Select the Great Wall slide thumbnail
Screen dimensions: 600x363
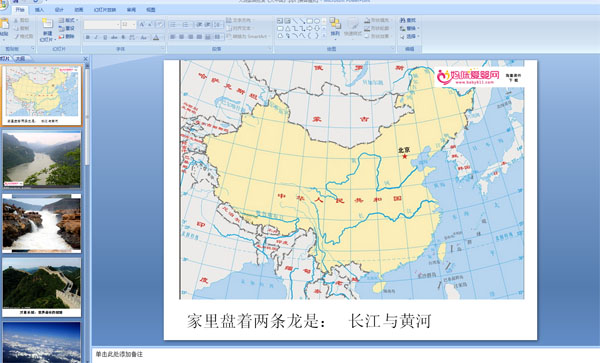pyautogui.click(x=42, y=287)
